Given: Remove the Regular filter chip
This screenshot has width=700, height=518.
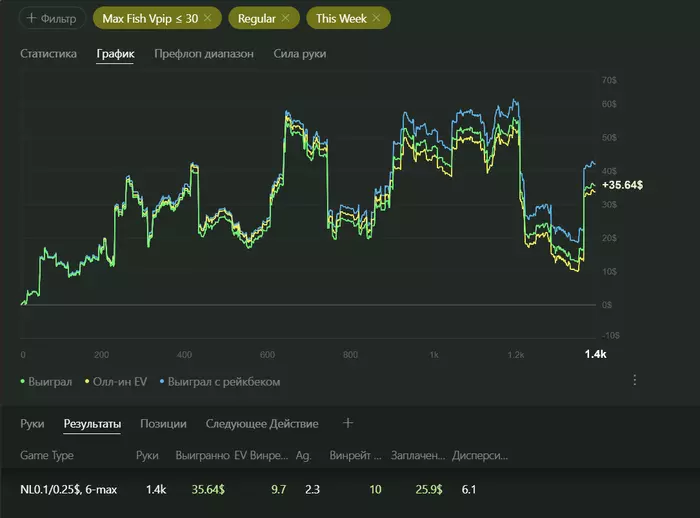Looking at the screenshot, I should click(286, 18).
